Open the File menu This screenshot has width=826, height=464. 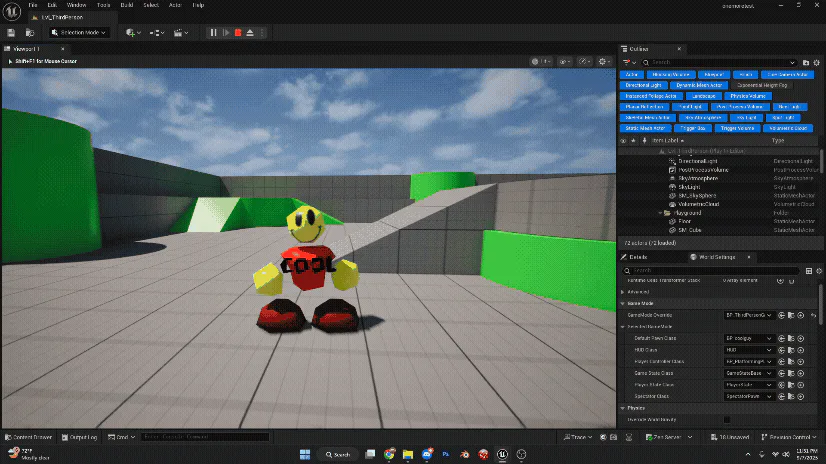(x=33, y=5)
